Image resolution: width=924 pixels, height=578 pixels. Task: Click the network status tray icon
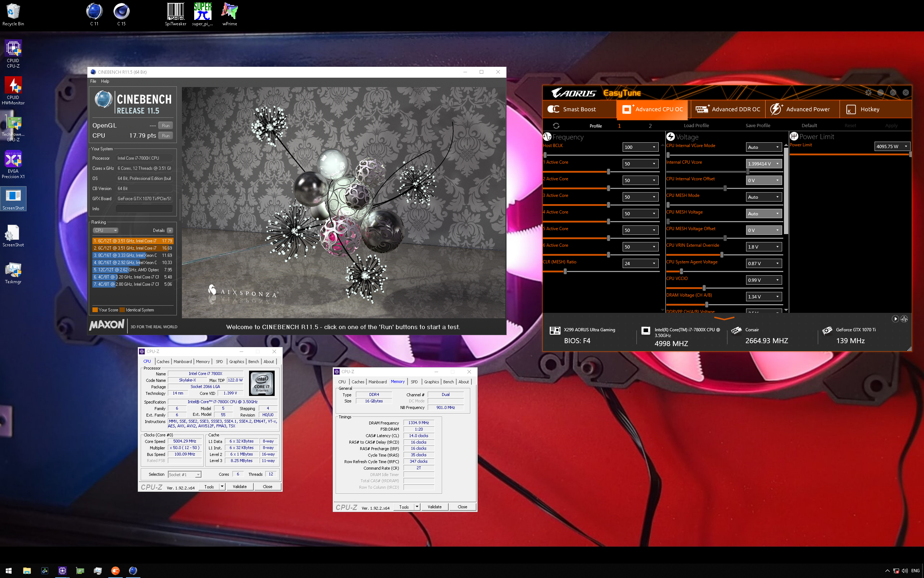(x=896, y=571)
